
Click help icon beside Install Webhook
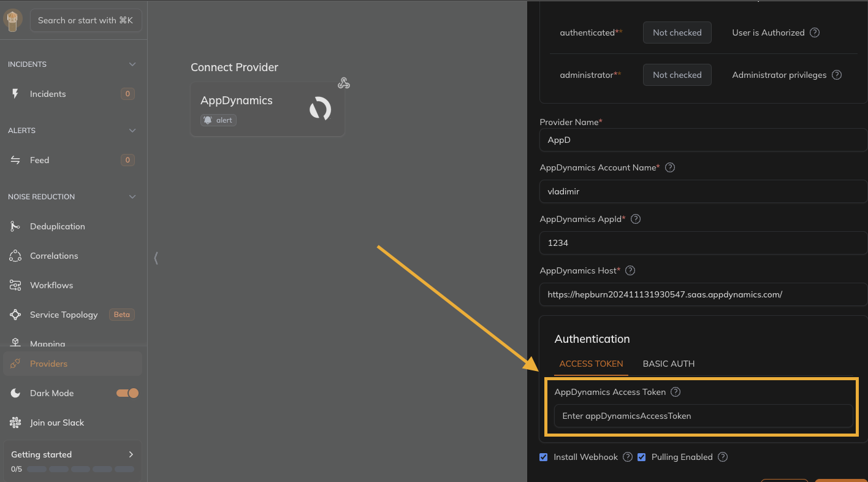click(x=628, y=457)
